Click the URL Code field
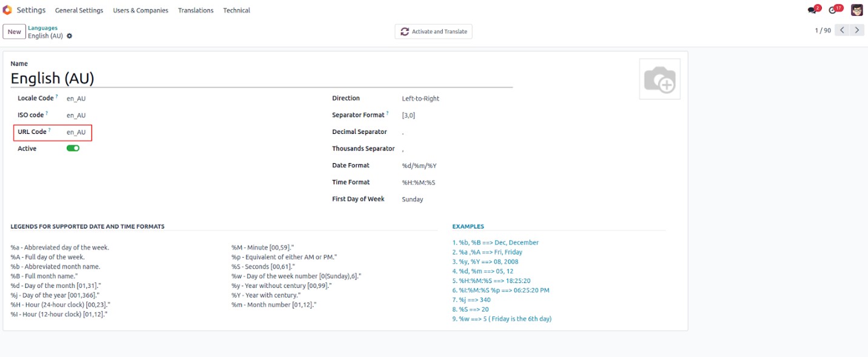Screen dimensions: 868x357 [76, 132]
